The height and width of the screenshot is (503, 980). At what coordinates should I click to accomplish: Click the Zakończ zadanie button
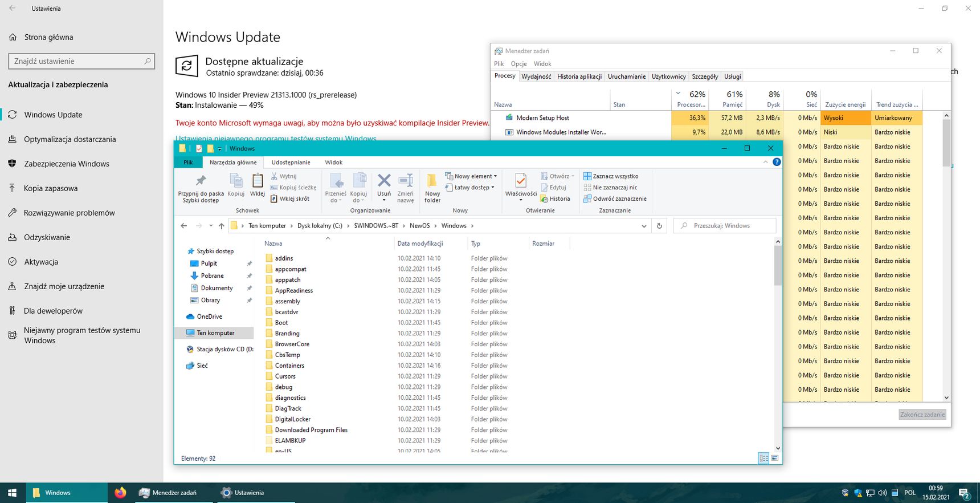tap(922, 415)
